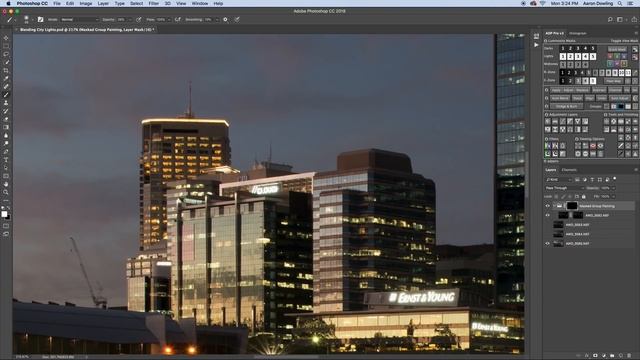Select Lights 1 luminosity mask button
This screenshot has height=360, width=640.
(563, 56)
